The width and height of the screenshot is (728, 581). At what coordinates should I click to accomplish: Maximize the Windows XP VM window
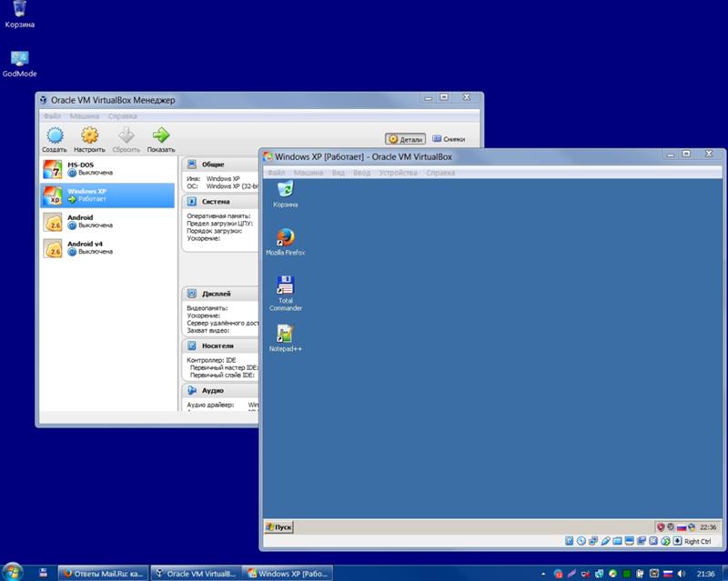(x=686, y=154)
